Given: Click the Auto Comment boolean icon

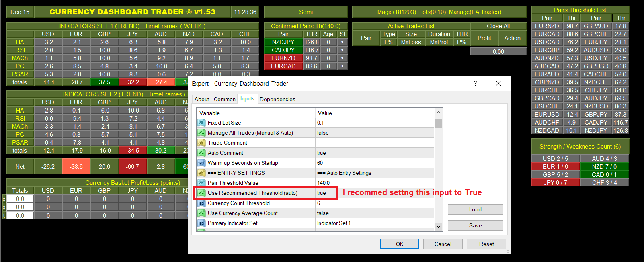Looking at the screenshot, I should point(201,153).
